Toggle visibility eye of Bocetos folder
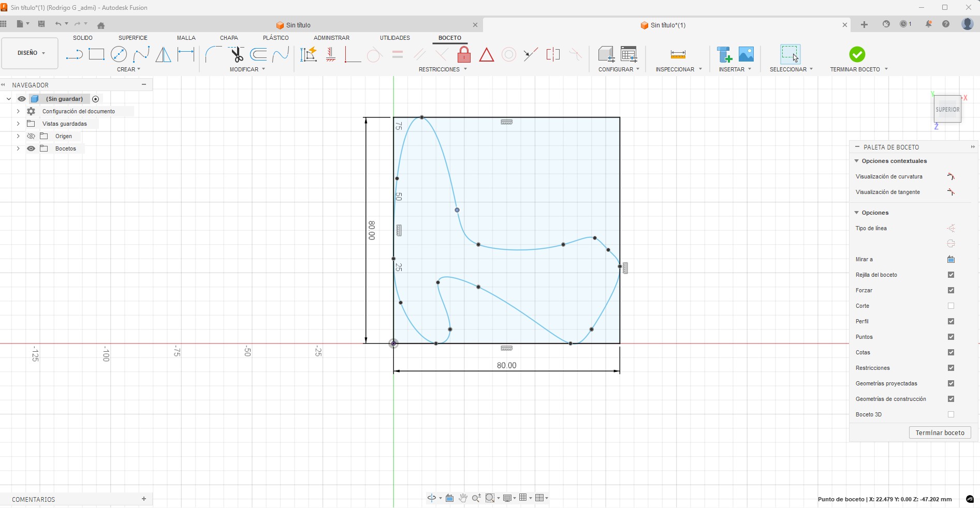Screen dimensions: 980x508 click(31, 148)
